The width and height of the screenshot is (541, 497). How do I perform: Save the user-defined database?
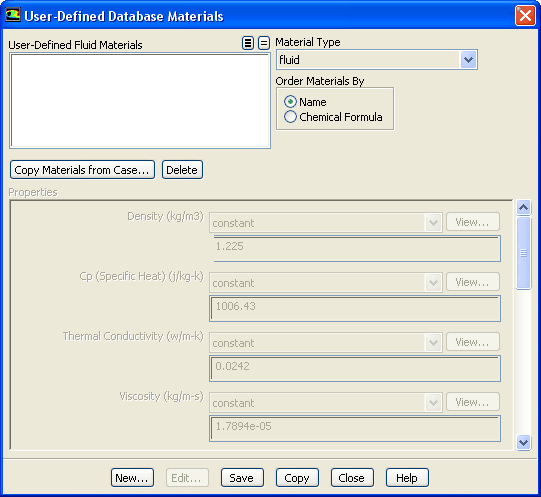point(242,478)
